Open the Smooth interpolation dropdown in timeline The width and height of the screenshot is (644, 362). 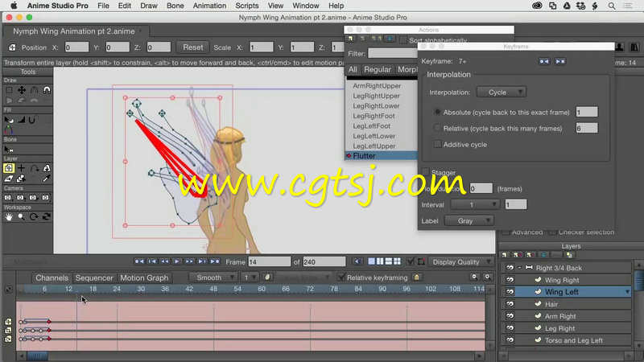[213, 278]
